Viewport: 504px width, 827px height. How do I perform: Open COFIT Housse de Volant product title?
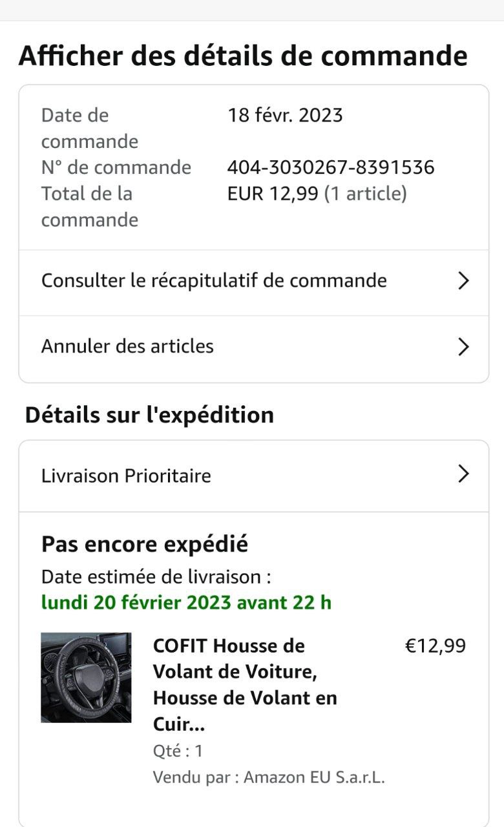(x=244, y=684)
